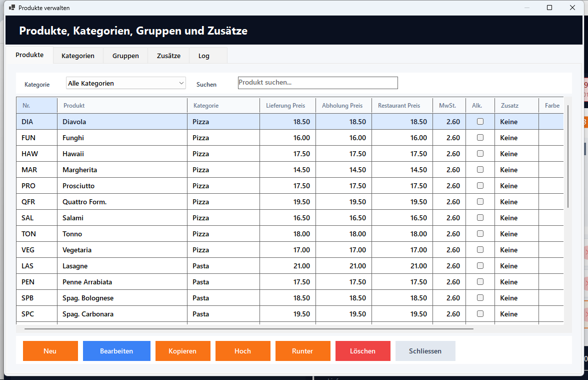Select the Lasagne product name
Viewport: 588px width, 380px height.
(x=75, y=266)
